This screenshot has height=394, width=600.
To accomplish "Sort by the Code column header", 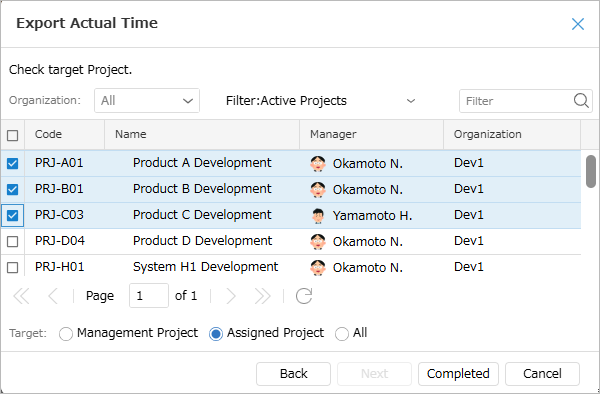I will point(65,134).
